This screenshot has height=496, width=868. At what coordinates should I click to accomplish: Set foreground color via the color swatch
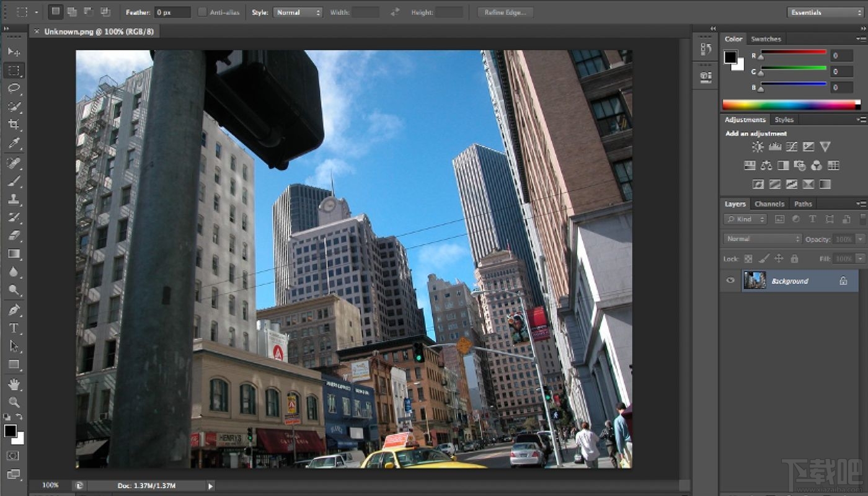(x=11, y=431)
